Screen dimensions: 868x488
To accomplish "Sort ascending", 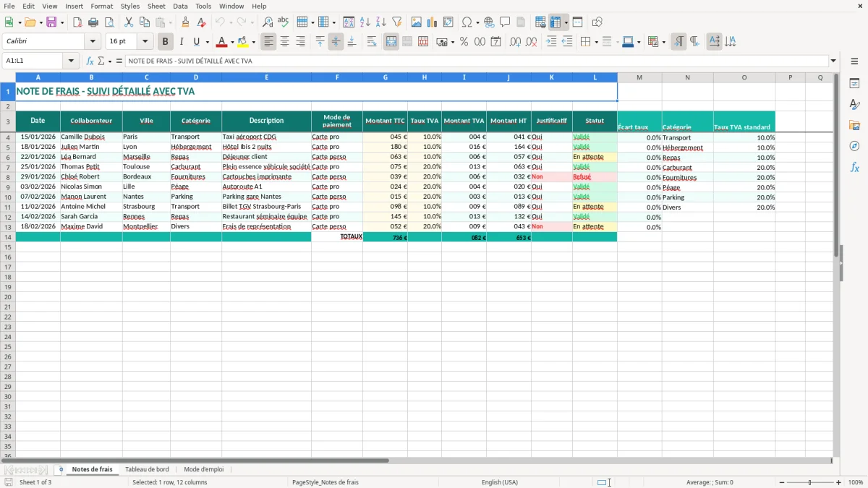I will 365,22.
